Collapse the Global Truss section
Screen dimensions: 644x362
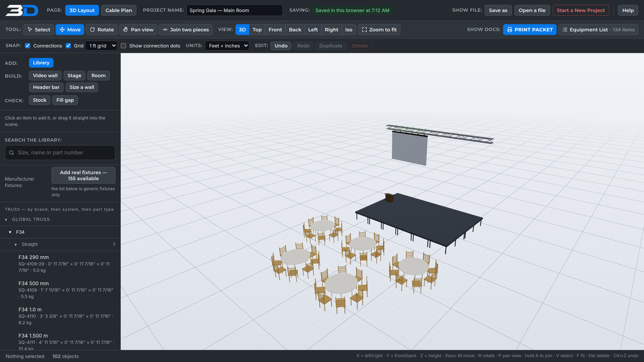[6, 220]
